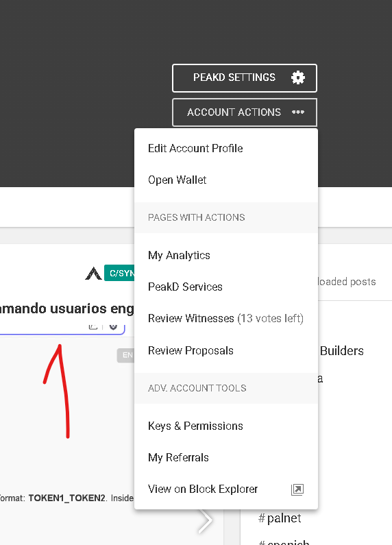The height and width of the screenshot is (545, 392).
Task: Click the three-dots icon beside Account Actions
Action: 298,112
